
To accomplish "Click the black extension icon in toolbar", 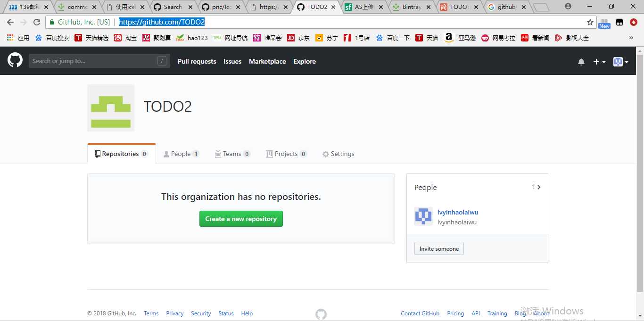I will click(x=619, y=22).
